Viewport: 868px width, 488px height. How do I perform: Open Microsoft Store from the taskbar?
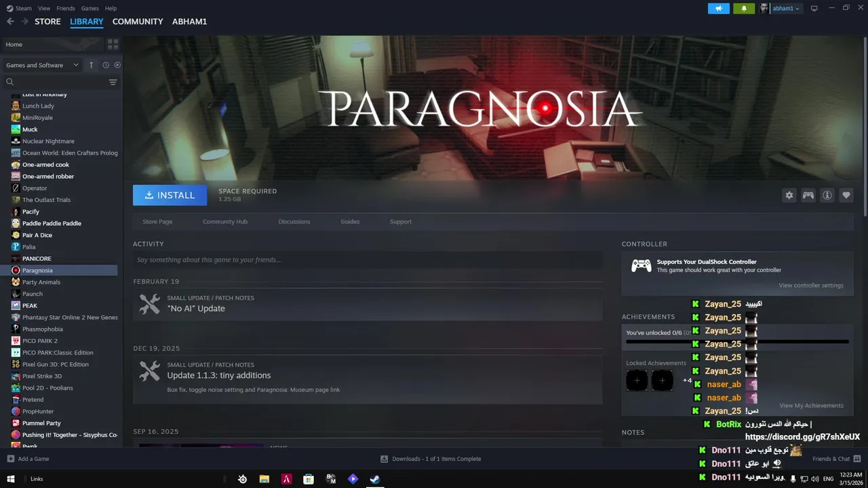(309, 479)
